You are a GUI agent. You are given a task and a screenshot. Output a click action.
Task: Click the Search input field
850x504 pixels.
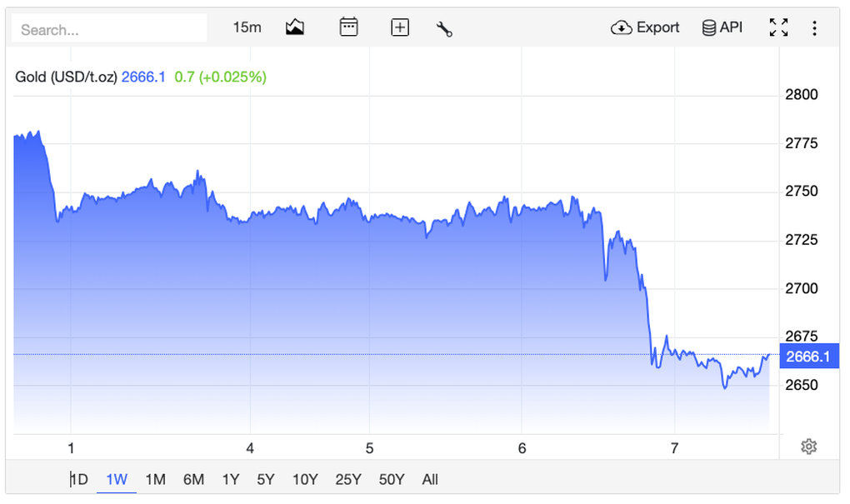tap(108, 29)
